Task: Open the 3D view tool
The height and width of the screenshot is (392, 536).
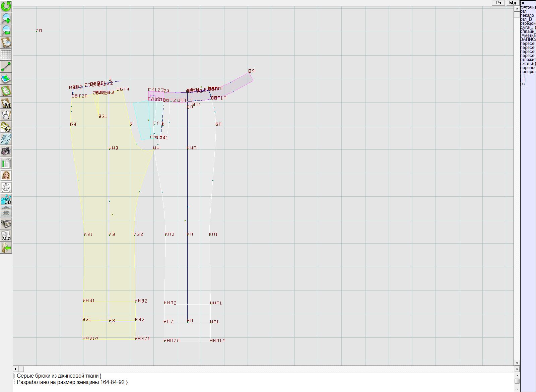Action: 6,199
